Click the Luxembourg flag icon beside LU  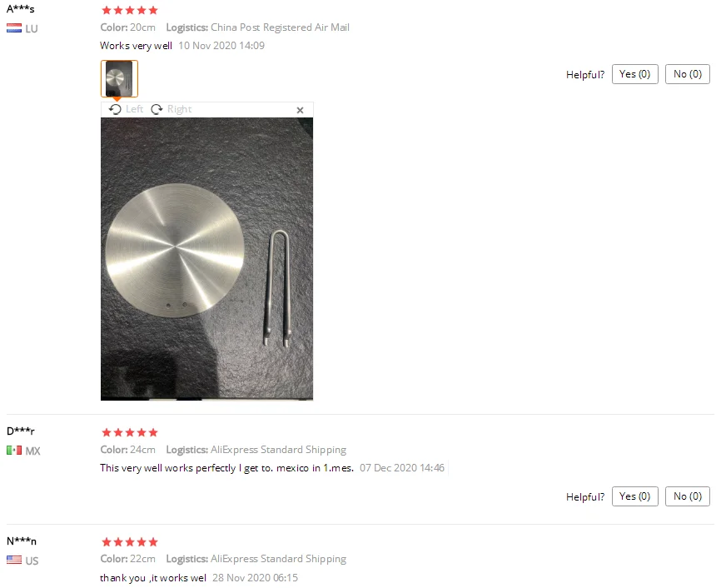(14, 28)
